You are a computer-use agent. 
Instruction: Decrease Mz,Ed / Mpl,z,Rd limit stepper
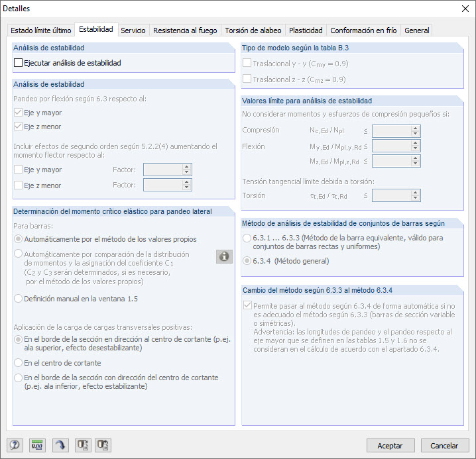click(415, 164)
